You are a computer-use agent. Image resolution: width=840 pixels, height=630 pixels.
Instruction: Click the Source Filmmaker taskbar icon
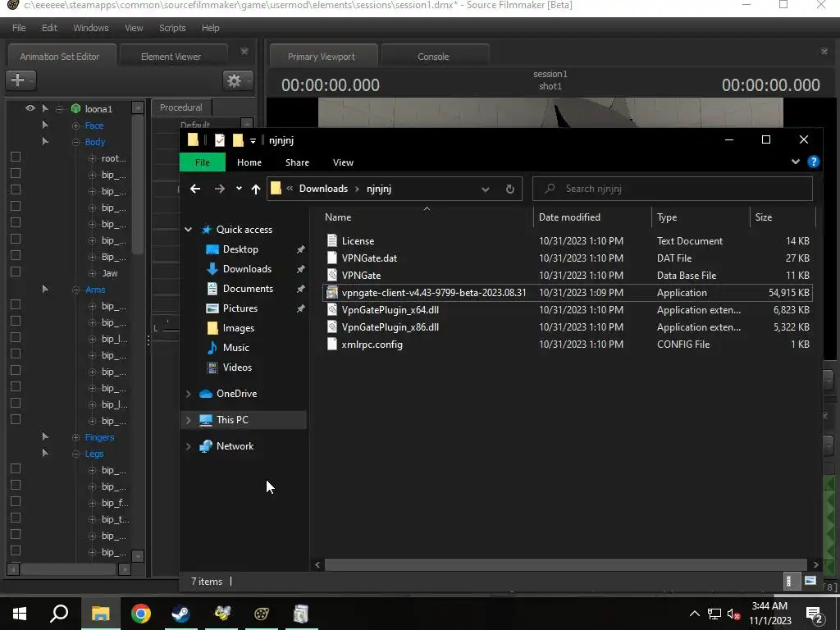[x=262, y=614]
